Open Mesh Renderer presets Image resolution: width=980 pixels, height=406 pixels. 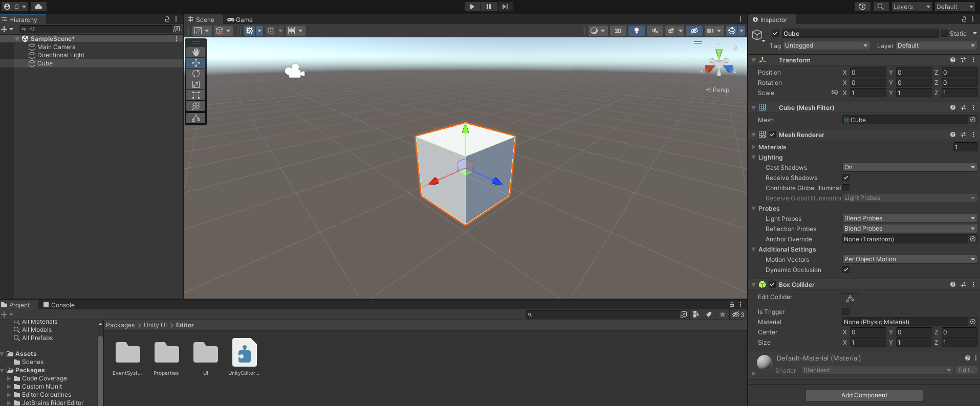963,135
